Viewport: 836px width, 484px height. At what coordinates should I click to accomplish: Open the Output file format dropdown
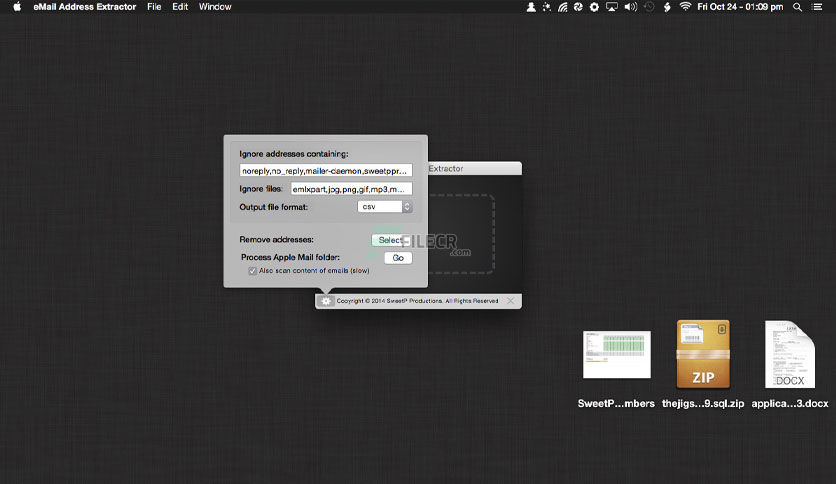click(385, 207)
